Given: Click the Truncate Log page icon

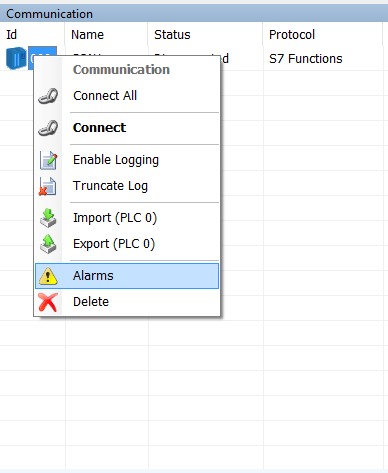Looking at the screenshot, I should pyautogui.click(x=48, y=186).
